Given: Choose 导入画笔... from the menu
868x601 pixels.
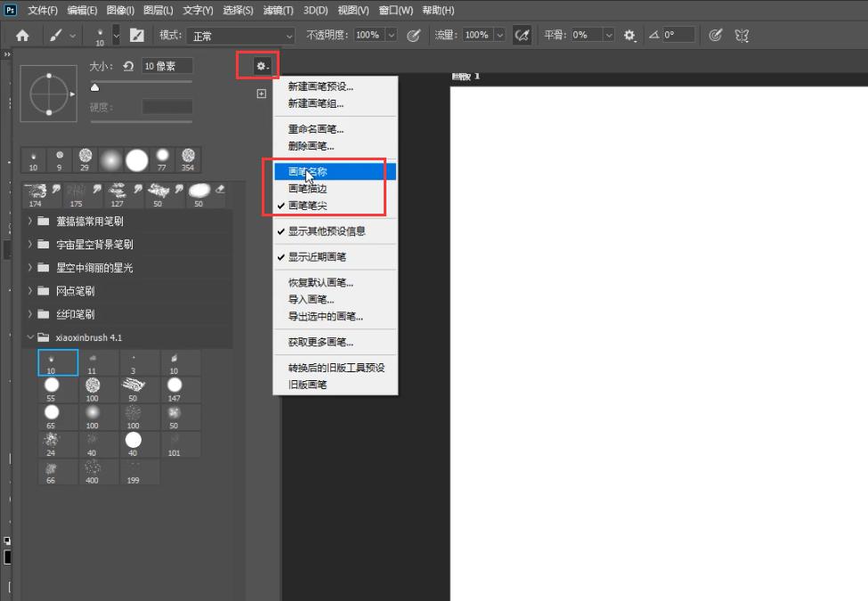Looking at the screenshot, I should (x=311, y=300).
